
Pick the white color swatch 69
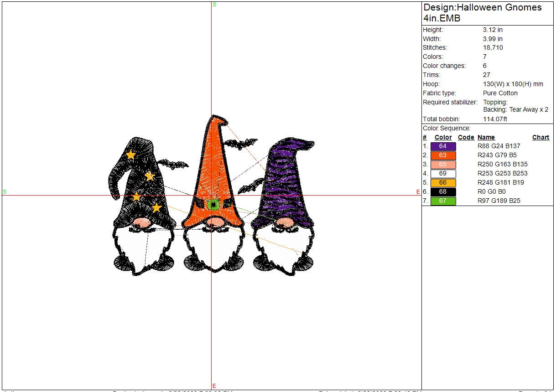pos(443,174)
